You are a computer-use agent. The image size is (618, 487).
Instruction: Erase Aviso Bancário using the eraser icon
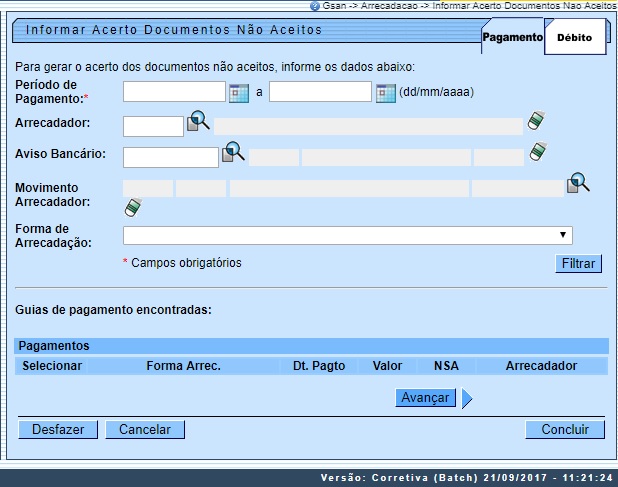point(538,152)
